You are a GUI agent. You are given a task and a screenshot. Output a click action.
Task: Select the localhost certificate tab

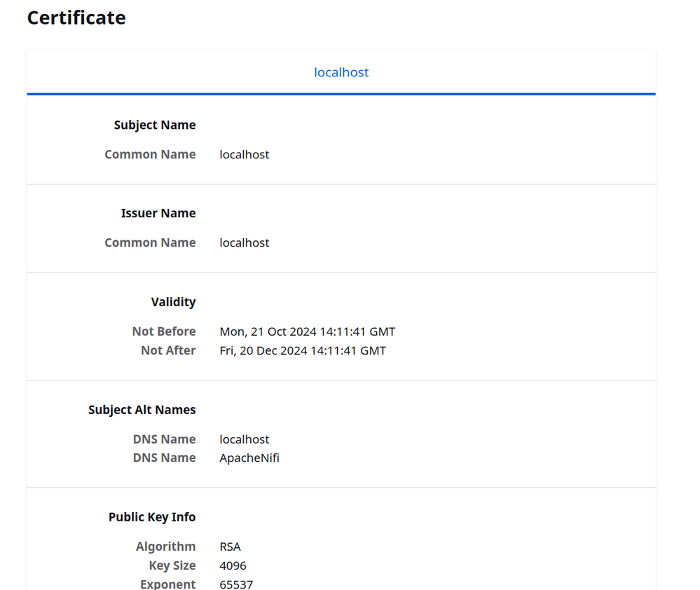tap(341, 72)
